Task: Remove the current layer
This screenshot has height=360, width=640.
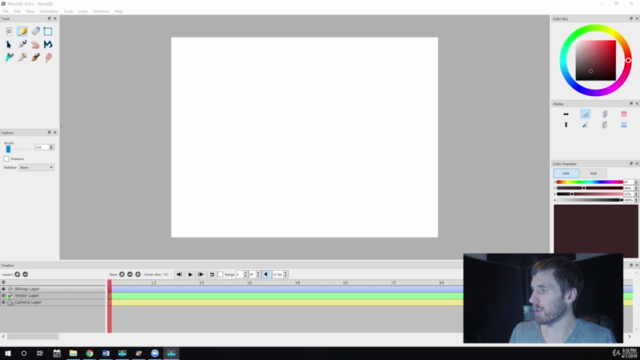Action: pyautogui.click(x=25, y=275)
